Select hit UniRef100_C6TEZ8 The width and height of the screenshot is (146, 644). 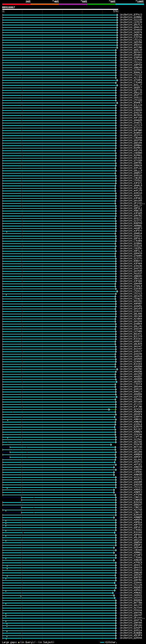click(131, 22)
